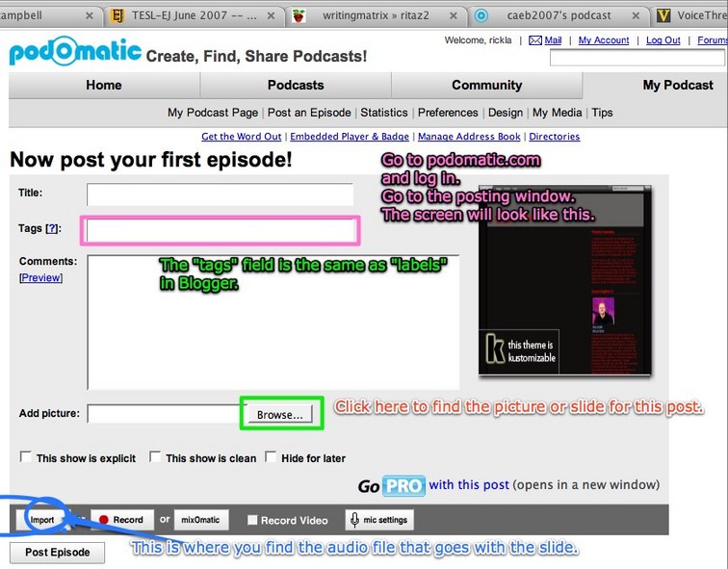The height and width of the screenshot is (569, 728).
Task: Click the Browse button for picture
Action: click(279, 414)
